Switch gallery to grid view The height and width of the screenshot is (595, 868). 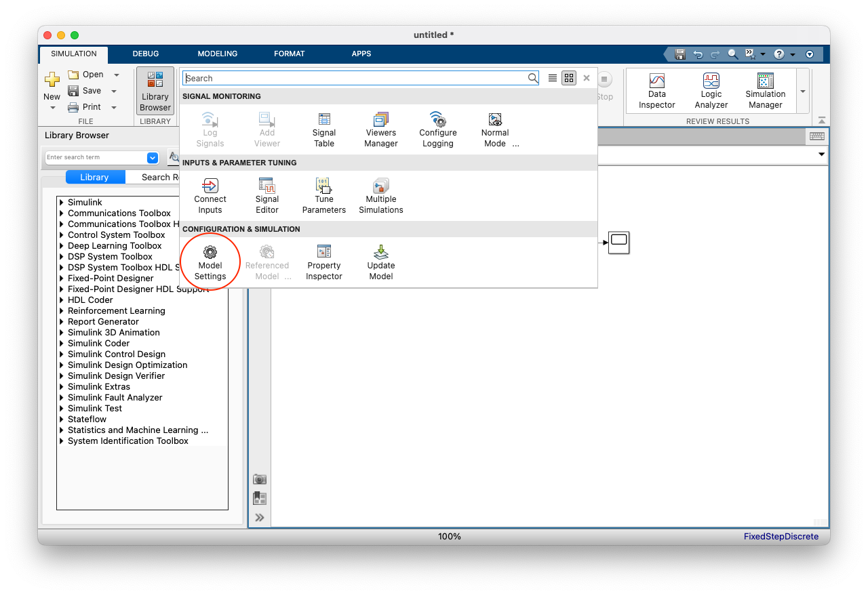coord(569,78)
